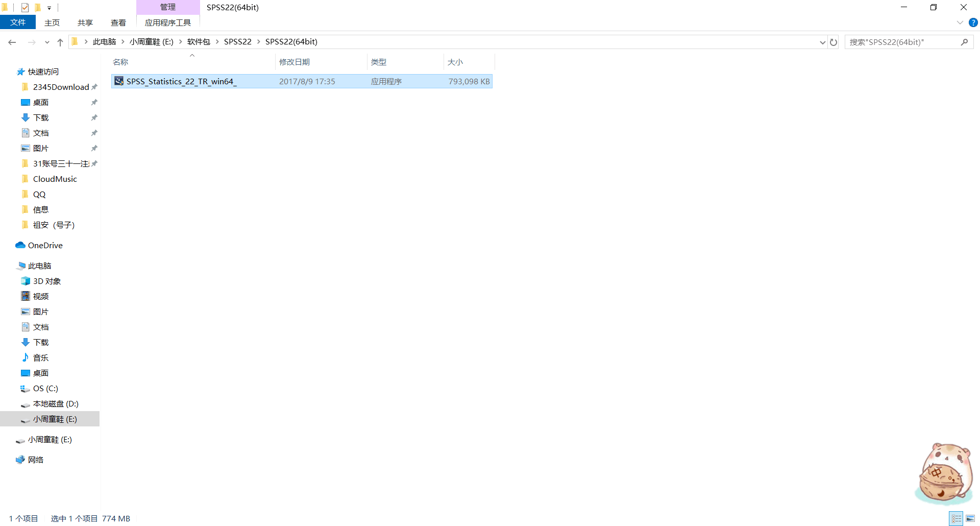Expand the ribbon with the chevron
980x526 pixels.
pyautogui.click(x=960, y=22)
